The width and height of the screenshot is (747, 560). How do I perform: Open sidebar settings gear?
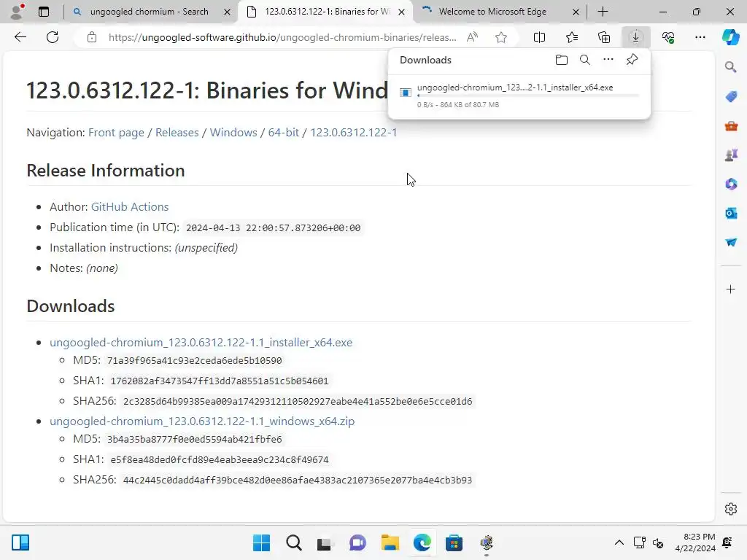[x=731, y=509]
